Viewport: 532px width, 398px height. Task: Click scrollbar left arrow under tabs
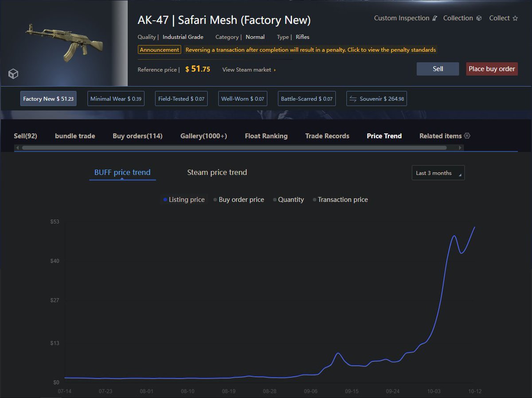pyautogui.click(x=17, y=148)
